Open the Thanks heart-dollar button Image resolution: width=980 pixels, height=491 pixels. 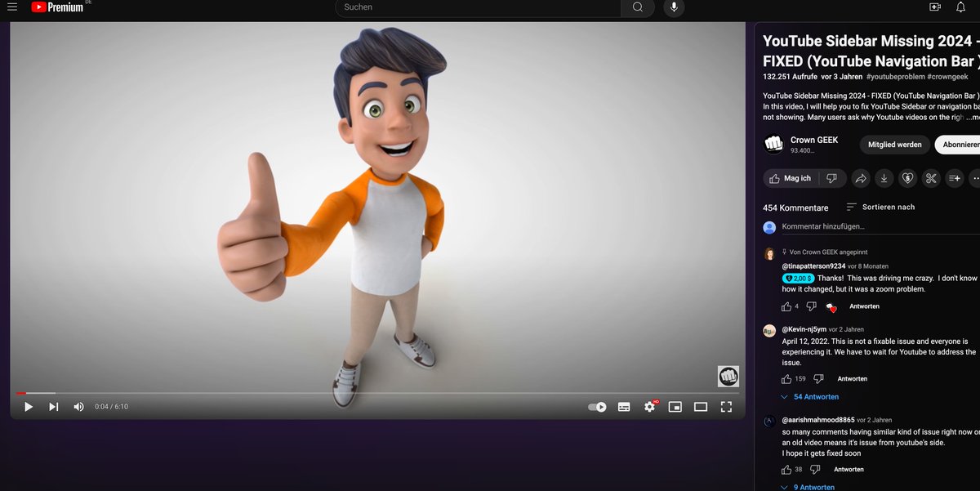(907, 178)
